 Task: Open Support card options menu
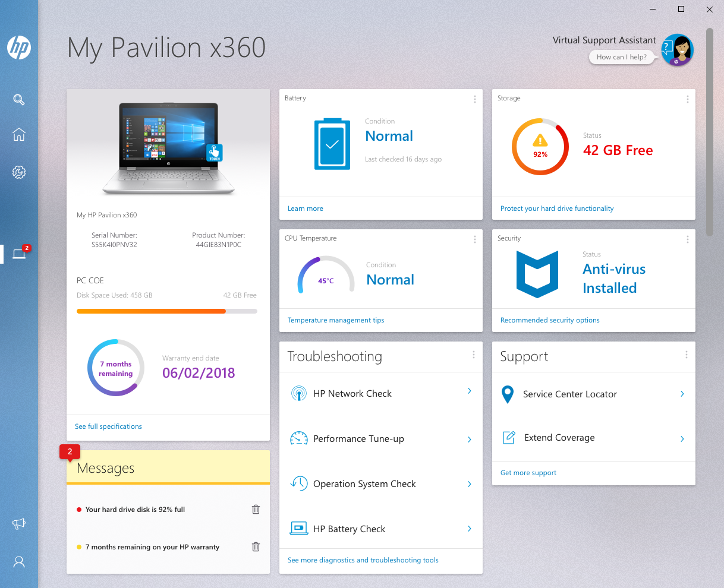(x=686, y=355)
